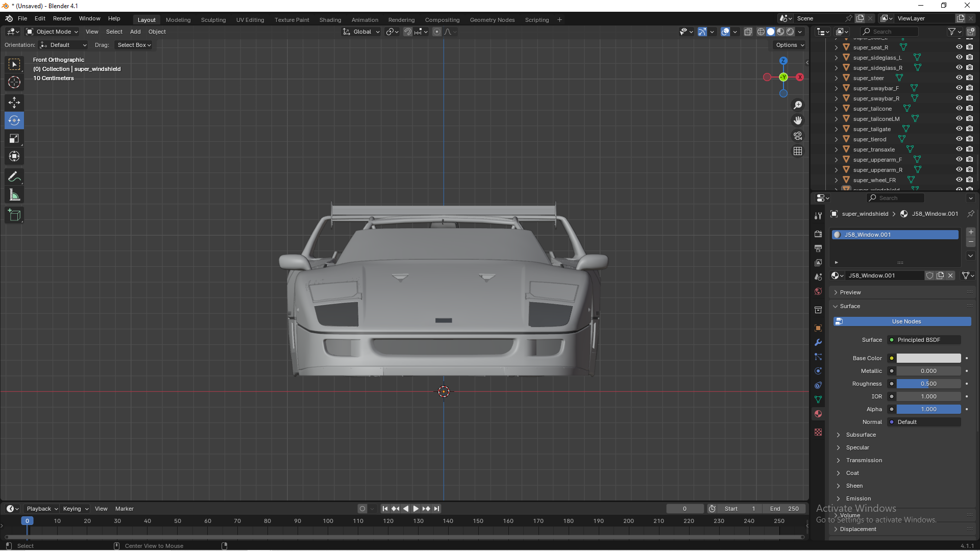Click the viewport zoom magnifier icon
980x551 pixels.
[798, 105]
